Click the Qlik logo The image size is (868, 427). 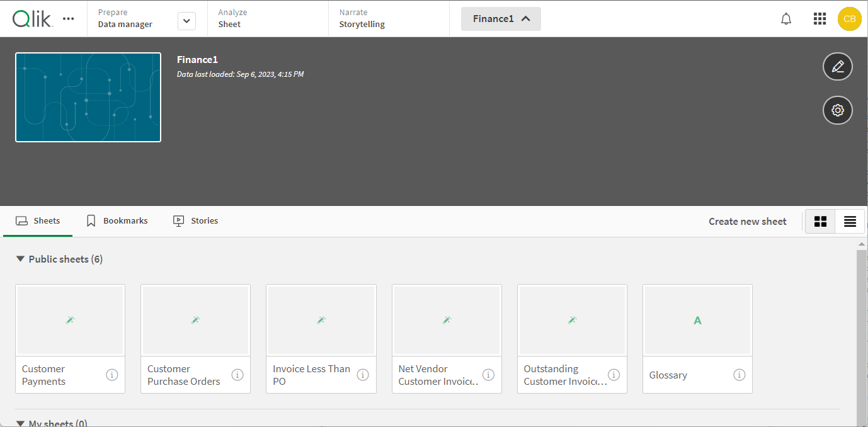(x=31, y=18)
